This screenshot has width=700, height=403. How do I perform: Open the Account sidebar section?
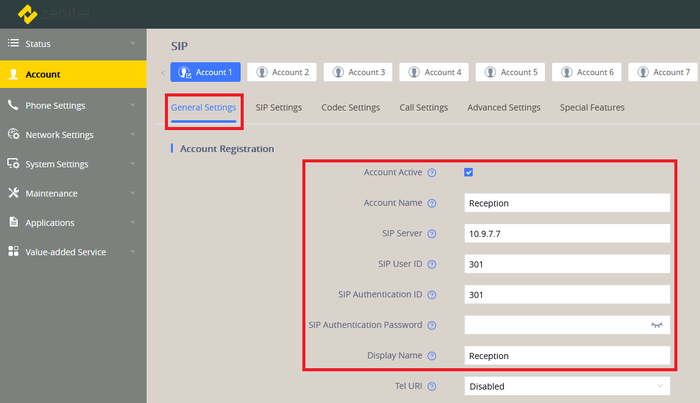coord(72,74)
